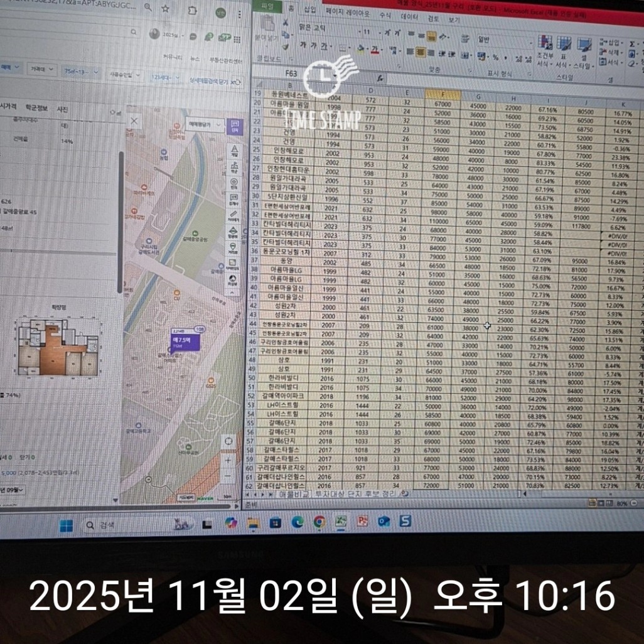Click the floor plan thumbnail image

pyautogui.click(x=58, y=348)
